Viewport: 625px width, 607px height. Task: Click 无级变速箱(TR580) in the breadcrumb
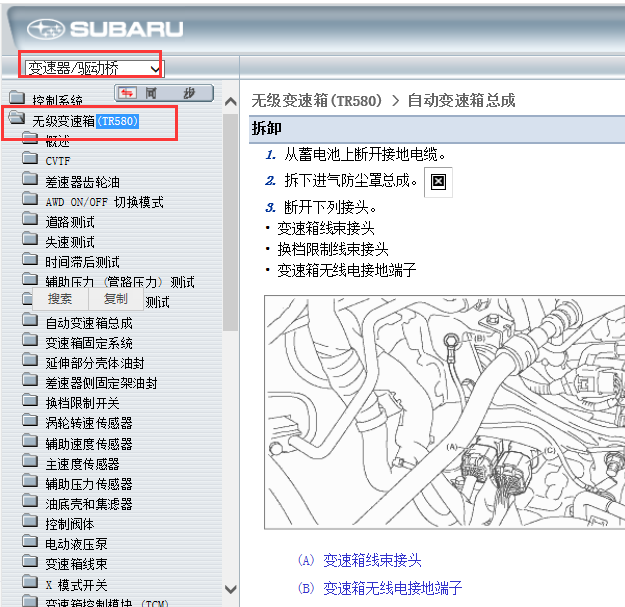pyautogui.click(x=316, y=100)
